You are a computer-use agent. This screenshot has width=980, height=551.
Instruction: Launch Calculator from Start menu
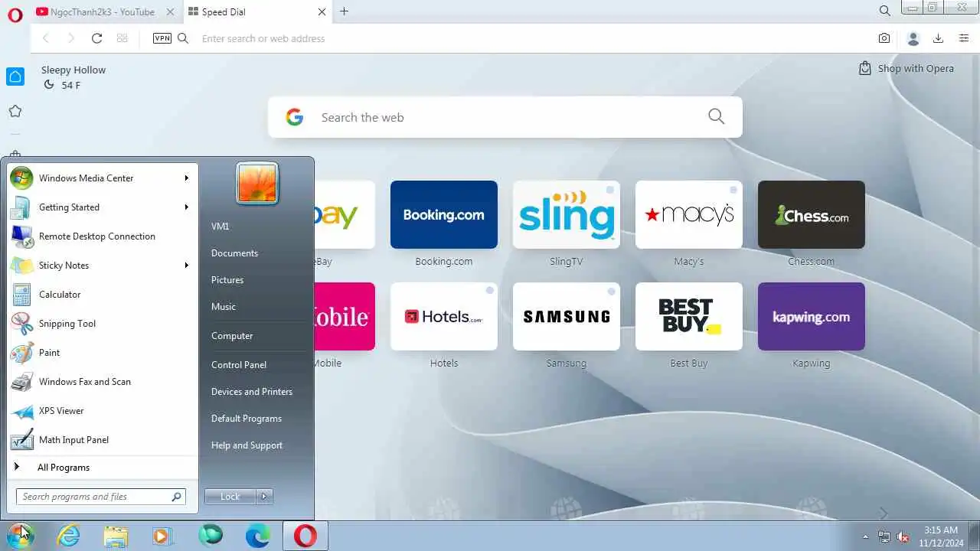[101, 294]
